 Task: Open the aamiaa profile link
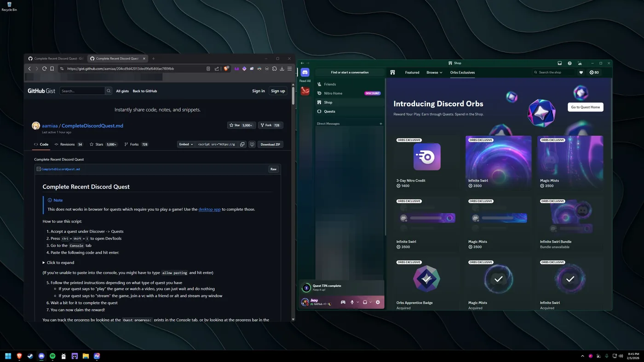[50, 126]
